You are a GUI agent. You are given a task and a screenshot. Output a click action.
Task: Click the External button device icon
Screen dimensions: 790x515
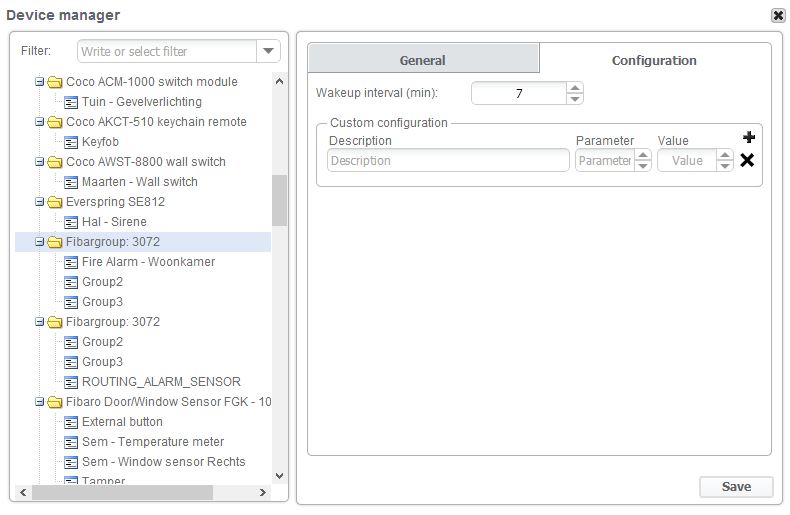pos(71,422)
